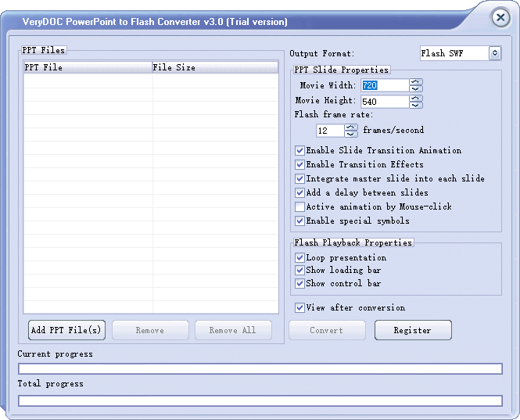Click the Convert button
Image resolution: width=520 pixels, height=420 pixels.
point(327,330)
